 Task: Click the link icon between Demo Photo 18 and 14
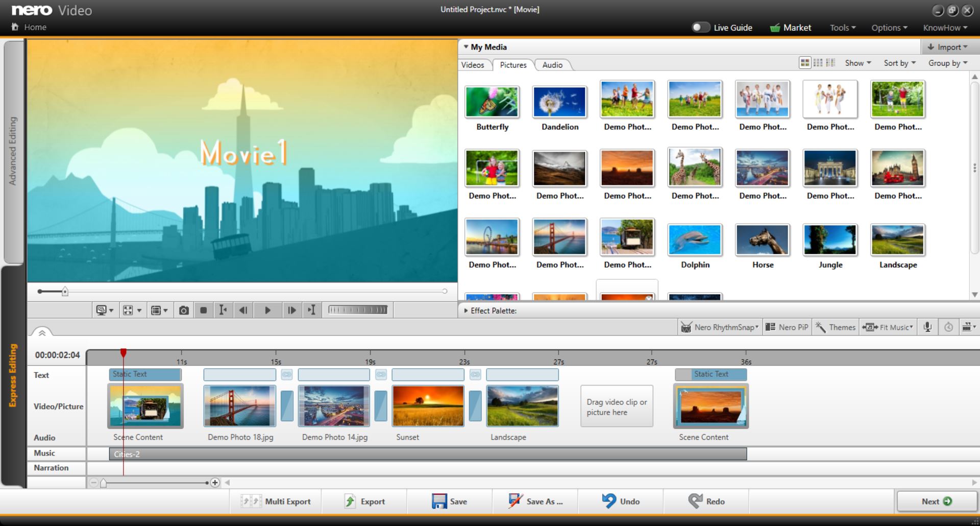coord(287,375)
